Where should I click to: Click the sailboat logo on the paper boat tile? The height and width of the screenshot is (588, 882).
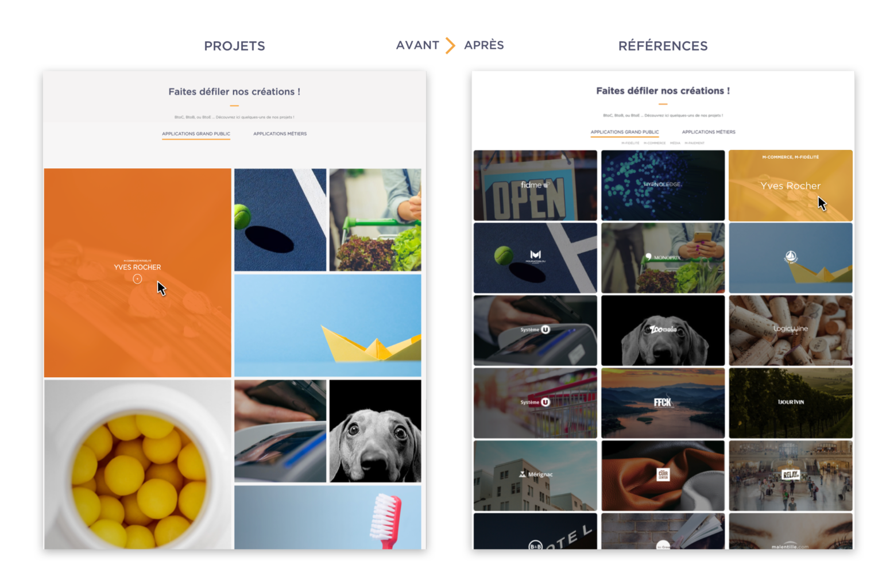pos(791,257)
